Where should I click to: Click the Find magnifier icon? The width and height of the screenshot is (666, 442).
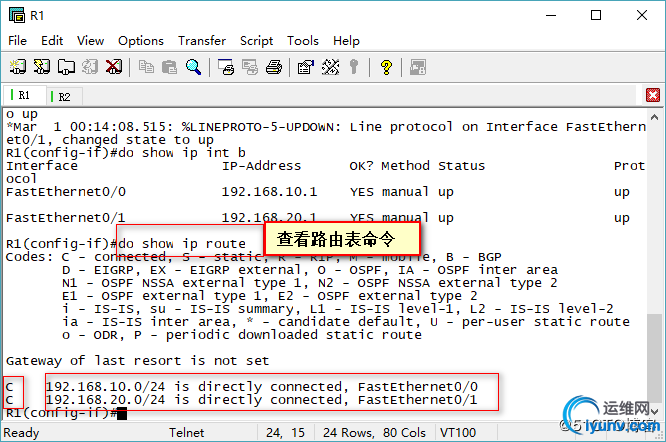193,67
